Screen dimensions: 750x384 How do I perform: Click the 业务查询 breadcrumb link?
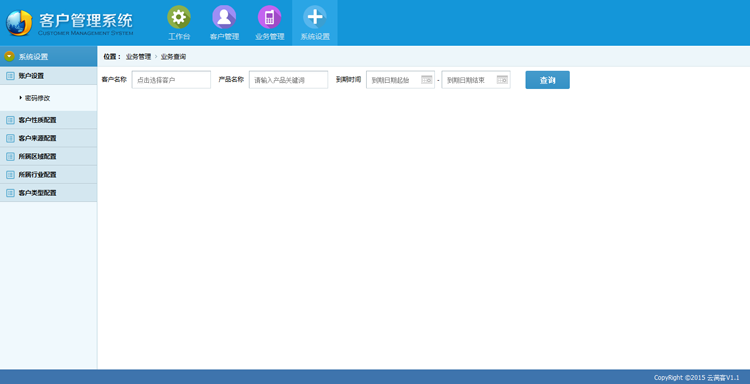(x=173, y=56)
